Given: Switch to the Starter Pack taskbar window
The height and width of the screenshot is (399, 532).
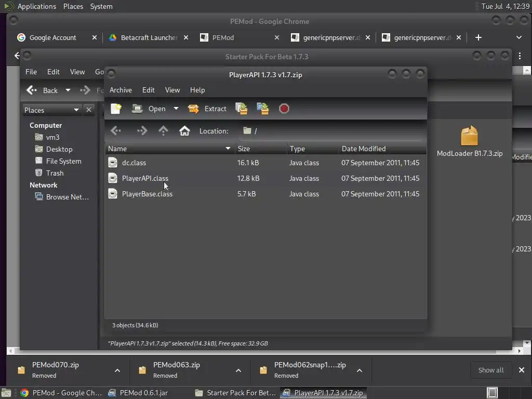Looking at the screenshot, I should 236,393.
